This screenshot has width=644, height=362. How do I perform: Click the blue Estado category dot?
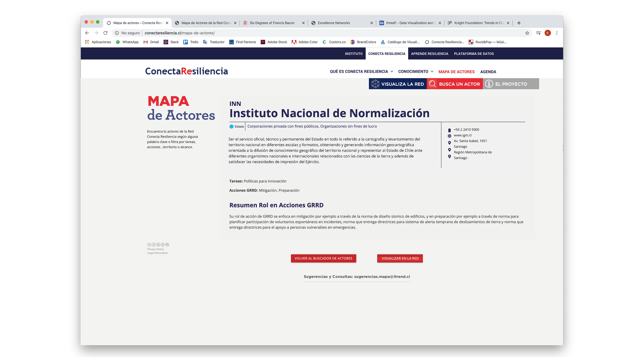coord(231,126)
